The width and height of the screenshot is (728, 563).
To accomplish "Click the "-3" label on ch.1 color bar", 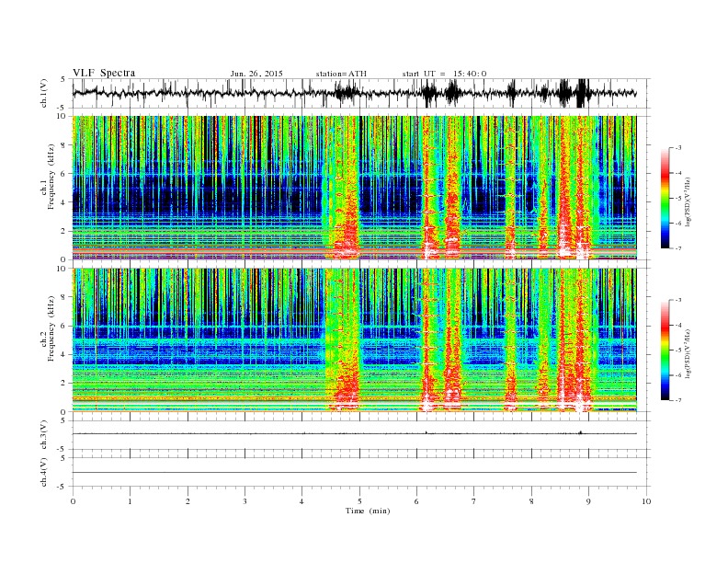I will click(678, 148).
